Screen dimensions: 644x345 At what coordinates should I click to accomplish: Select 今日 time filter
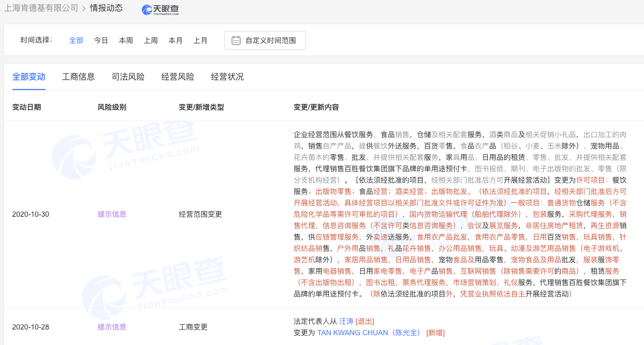pos(101,40)
